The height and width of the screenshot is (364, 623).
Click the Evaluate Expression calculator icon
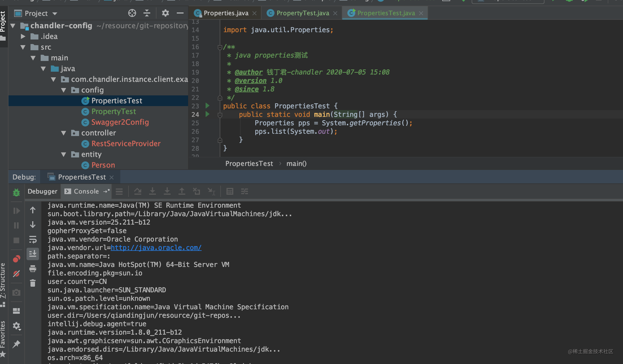(230, 192)
